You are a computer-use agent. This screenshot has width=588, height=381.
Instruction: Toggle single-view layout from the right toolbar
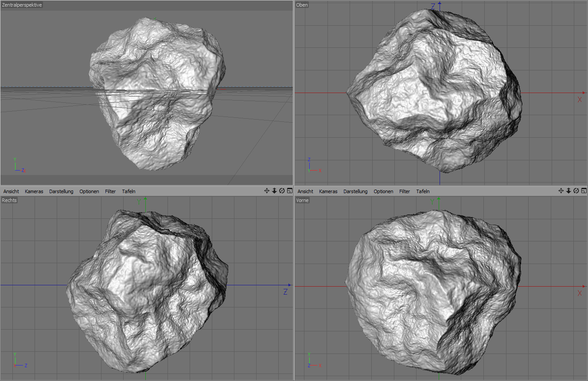[584, 190]
